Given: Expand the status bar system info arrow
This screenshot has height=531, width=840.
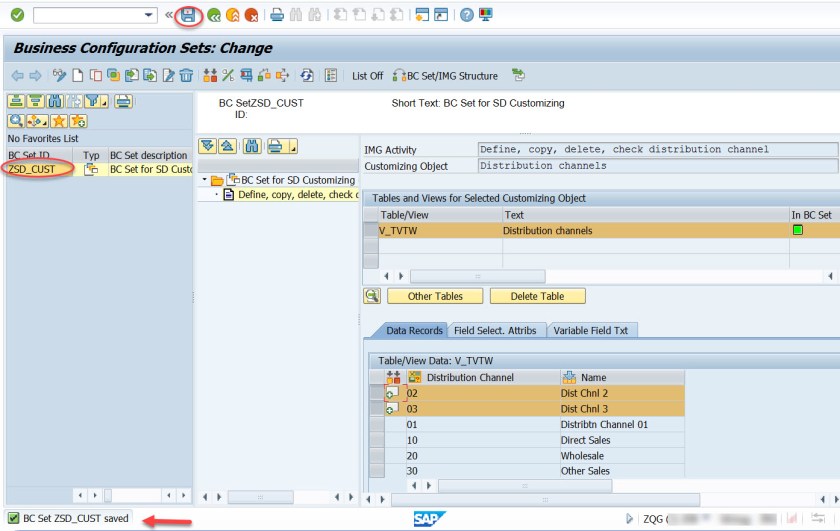Looking at the screenshot, I should pyautogui.click(x=629, y=518).
